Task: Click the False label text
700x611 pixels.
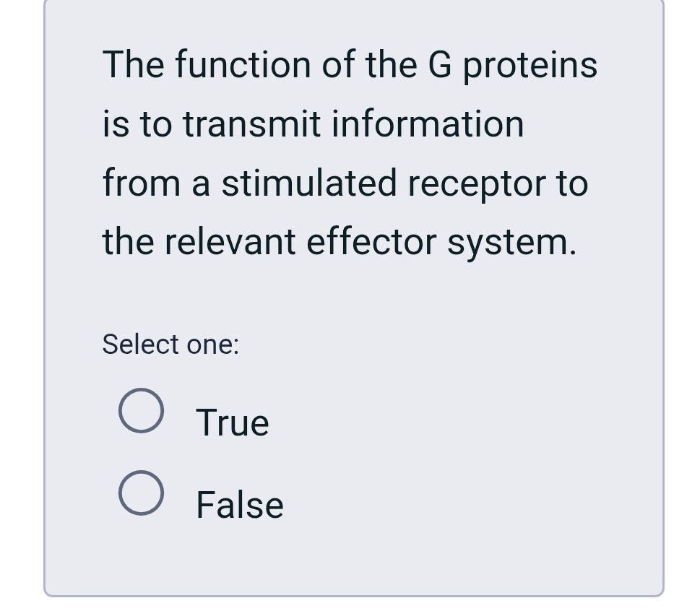Action: pyautogui.click(x=238, y=504)
